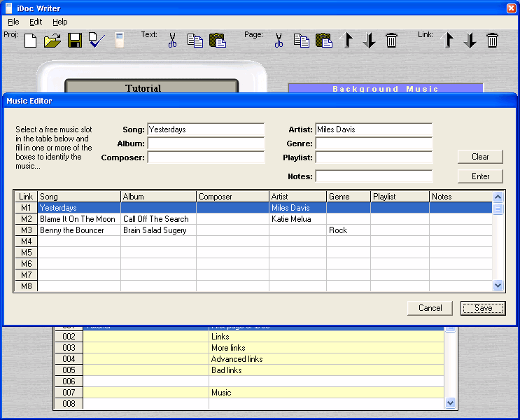Viewport: 520px width, 420px height.
Task: Open the Help menu
Action: [60, 22]
